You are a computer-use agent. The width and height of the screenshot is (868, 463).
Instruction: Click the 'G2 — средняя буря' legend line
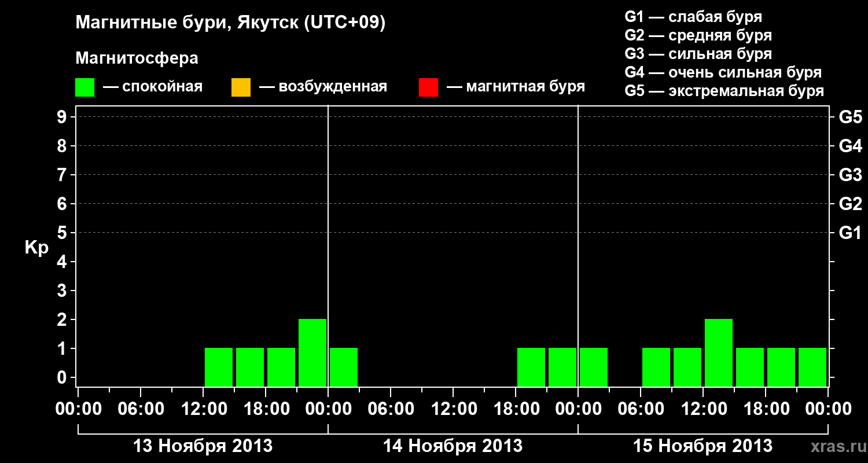point(698,35)
